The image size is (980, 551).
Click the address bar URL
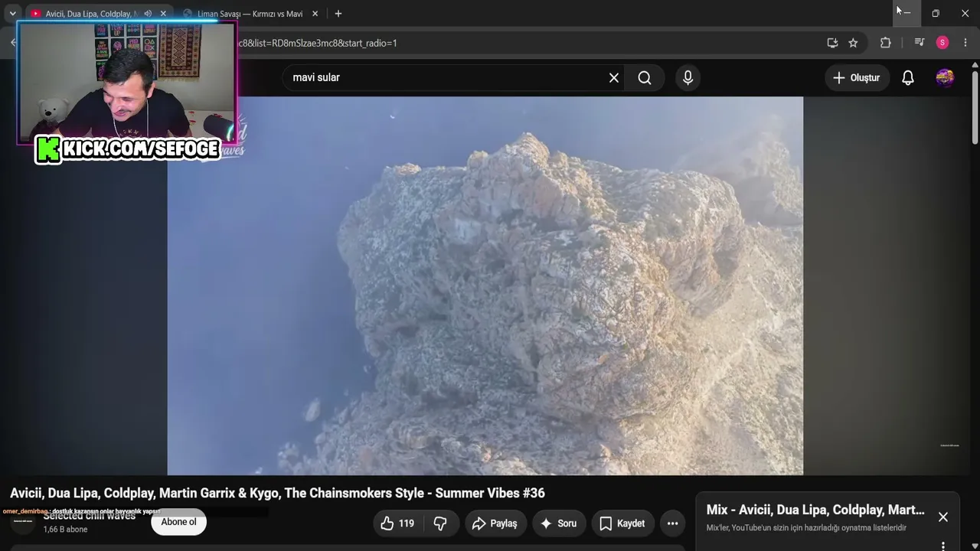[x=318, y=43]
